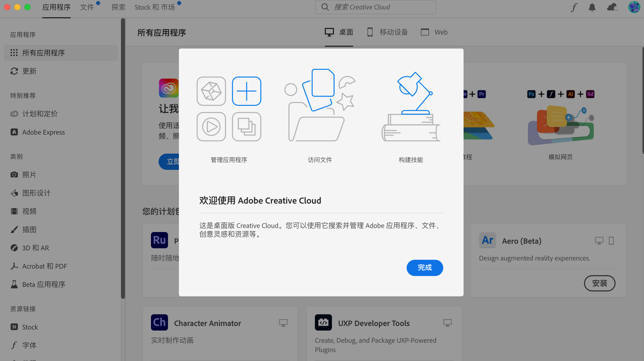This screenshot has height=361, width=644.
Task: Open the user profile avatar
Action: [634, 7]
